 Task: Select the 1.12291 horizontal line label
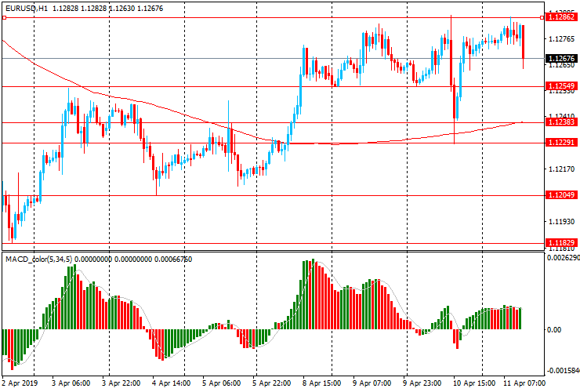click(561, 143)
